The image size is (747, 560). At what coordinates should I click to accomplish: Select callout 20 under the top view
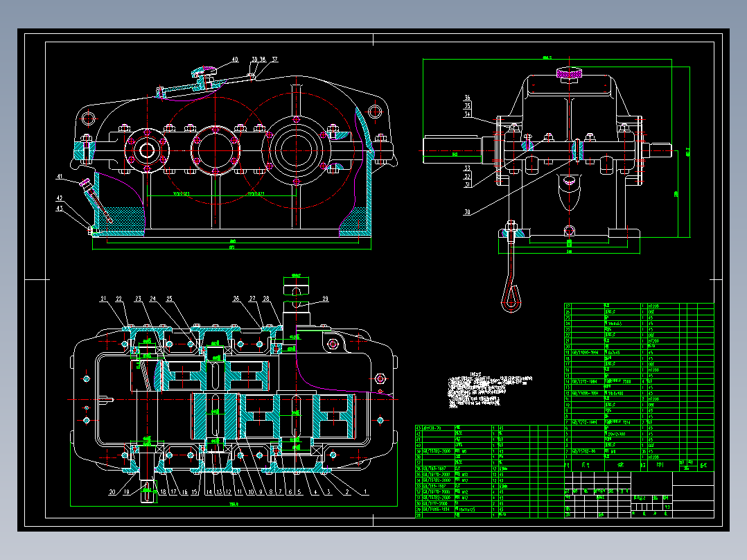pos(112,492)
